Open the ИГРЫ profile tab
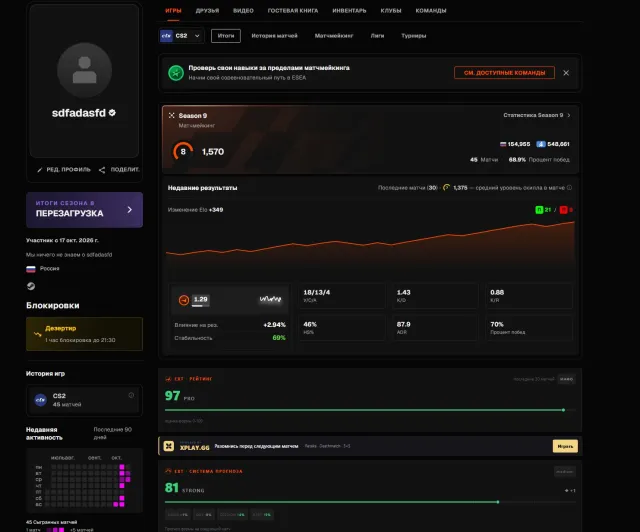Screen dimensions: 640x532 pyautogui.click(x=173, y=11)
